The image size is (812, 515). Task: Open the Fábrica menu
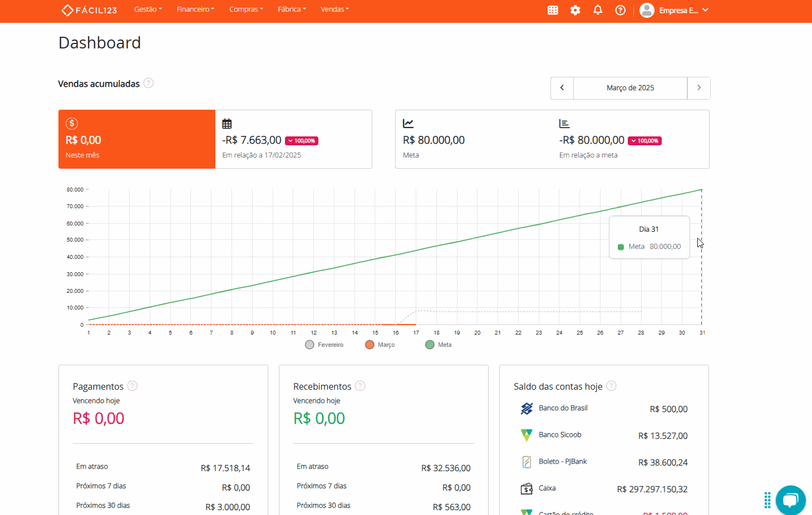point(292,9)
